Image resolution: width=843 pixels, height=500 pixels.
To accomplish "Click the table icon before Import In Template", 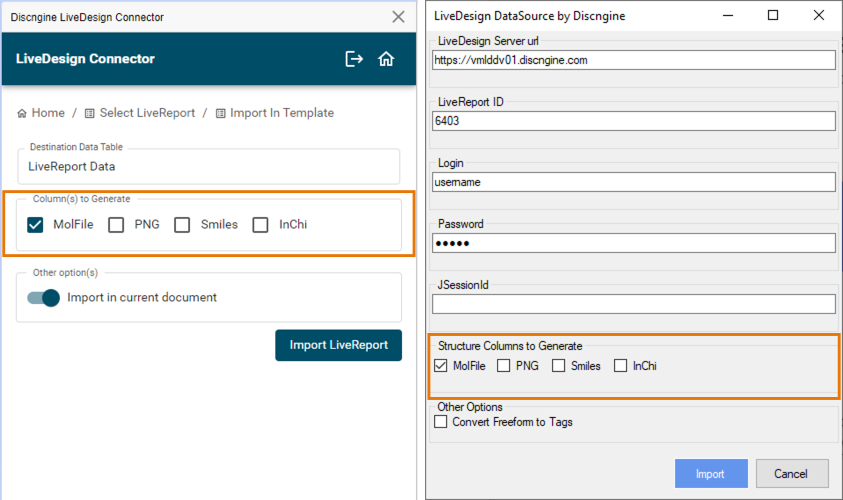I will pos(220,113).
